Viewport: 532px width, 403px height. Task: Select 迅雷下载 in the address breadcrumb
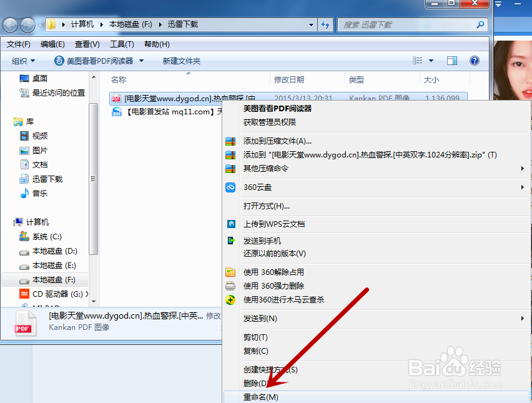182,24
